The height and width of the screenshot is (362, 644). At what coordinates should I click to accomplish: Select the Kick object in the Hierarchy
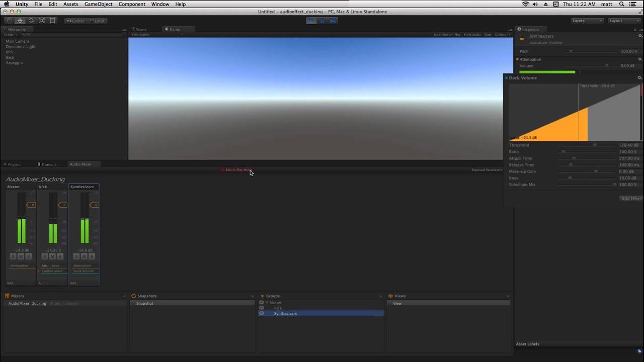10,52
